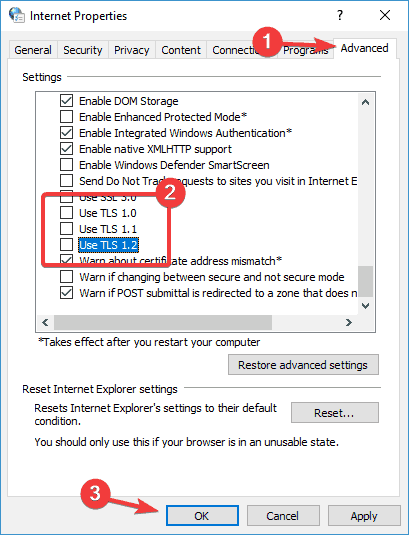Click the Restore advanced settings button
Viewport: 409px width, 535px height.
[x=303, y=365]
